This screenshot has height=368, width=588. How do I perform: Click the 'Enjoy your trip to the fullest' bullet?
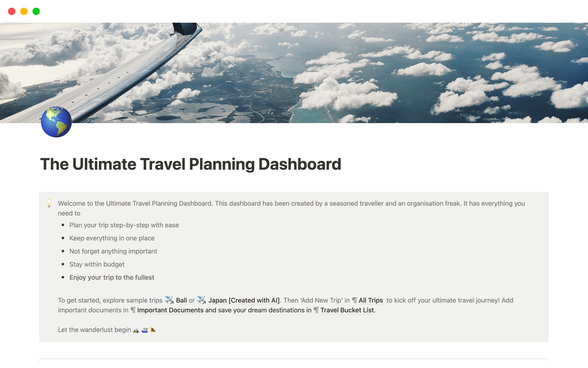coord(112,278)
